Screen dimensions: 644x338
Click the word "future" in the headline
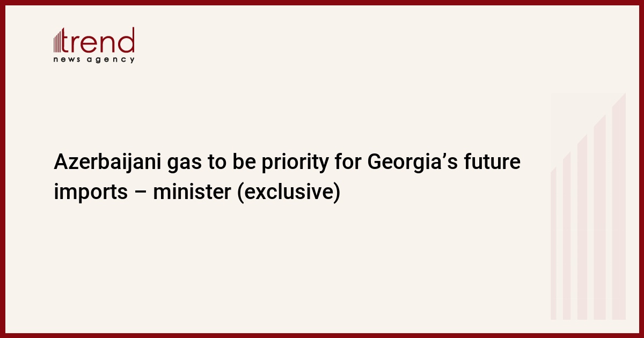(493, 163)
